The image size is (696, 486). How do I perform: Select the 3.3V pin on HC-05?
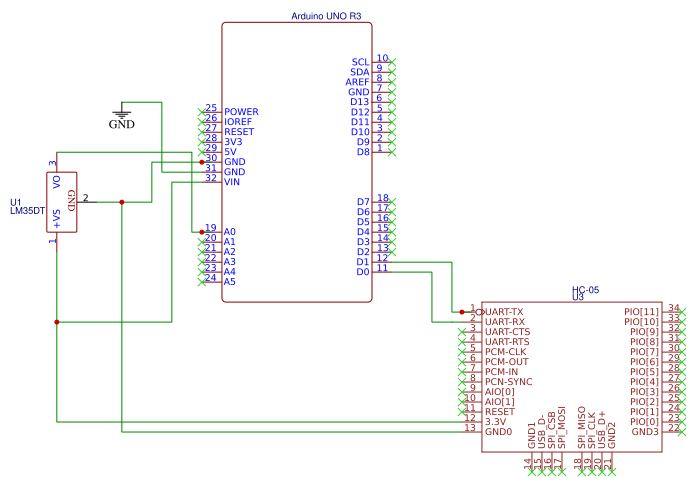pos(495,422)
